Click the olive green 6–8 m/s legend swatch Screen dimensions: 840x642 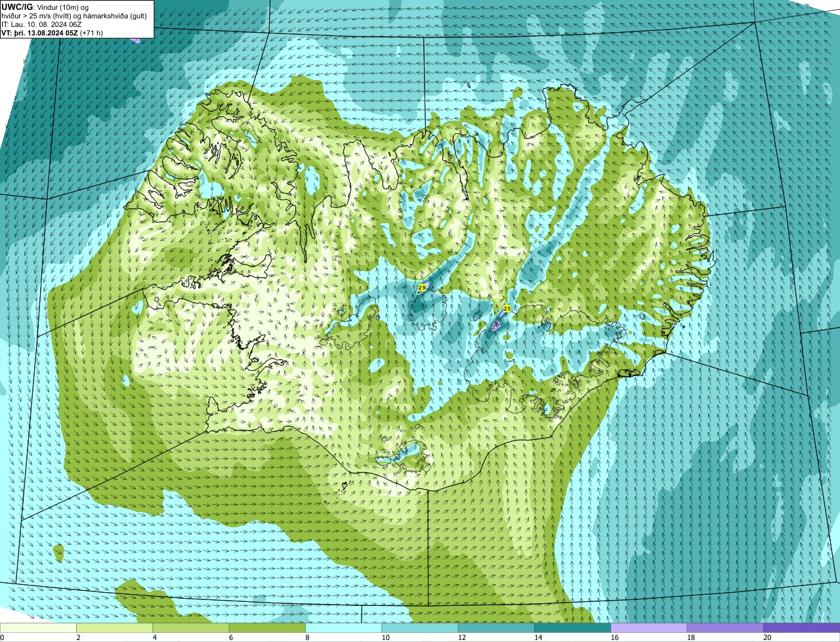pyautogui.click(x=268, y=628)
